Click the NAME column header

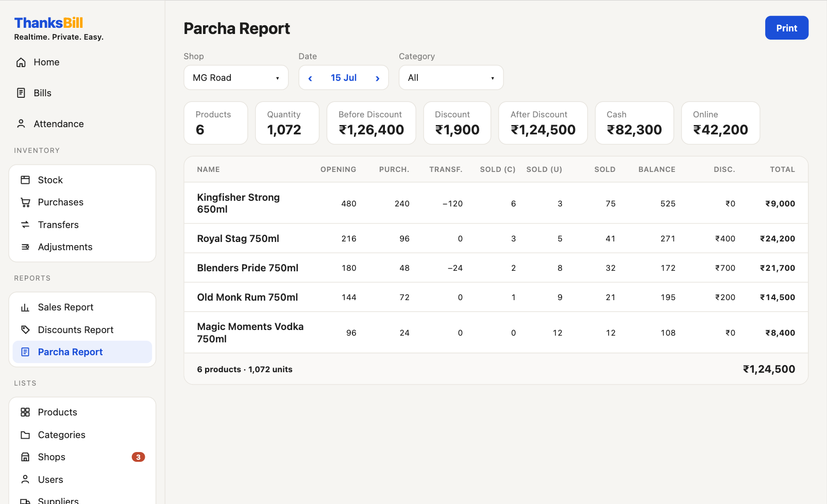coord(209,169)
